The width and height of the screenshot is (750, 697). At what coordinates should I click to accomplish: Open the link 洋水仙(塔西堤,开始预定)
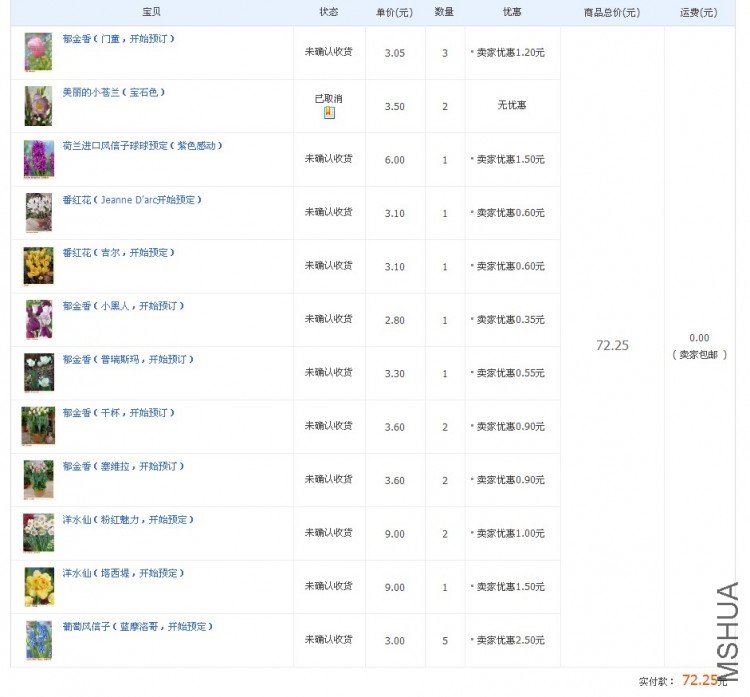point(123,573)
